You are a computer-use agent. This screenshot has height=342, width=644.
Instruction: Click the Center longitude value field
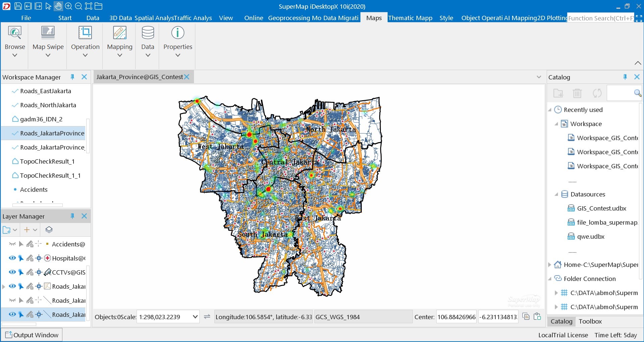tap(456, 317)
